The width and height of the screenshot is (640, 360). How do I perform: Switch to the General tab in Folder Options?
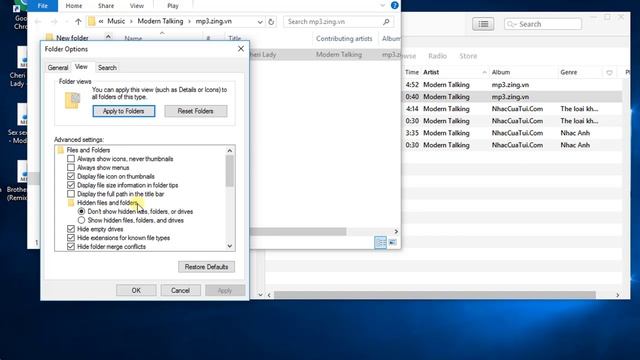(58, 68)
